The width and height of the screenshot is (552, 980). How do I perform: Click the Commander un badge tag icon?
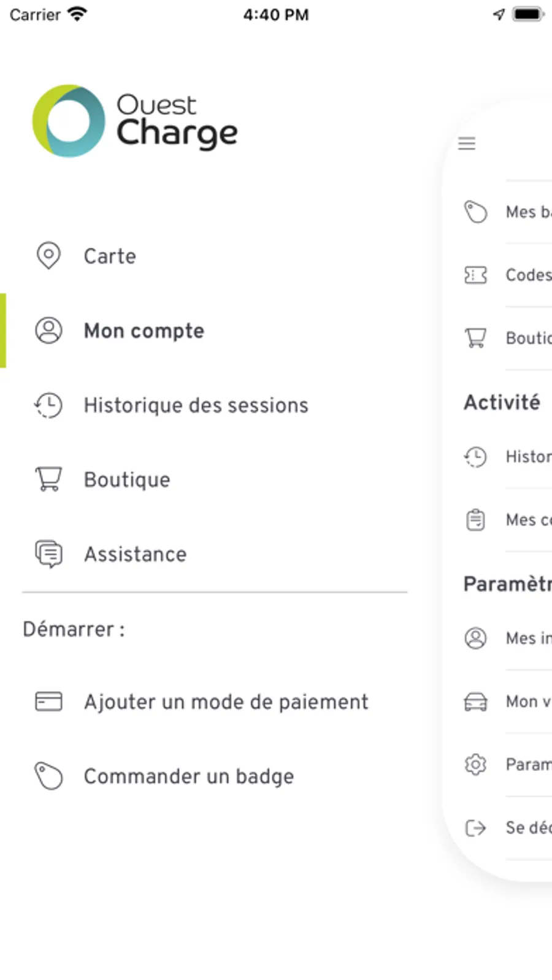(x=48, y=776)
